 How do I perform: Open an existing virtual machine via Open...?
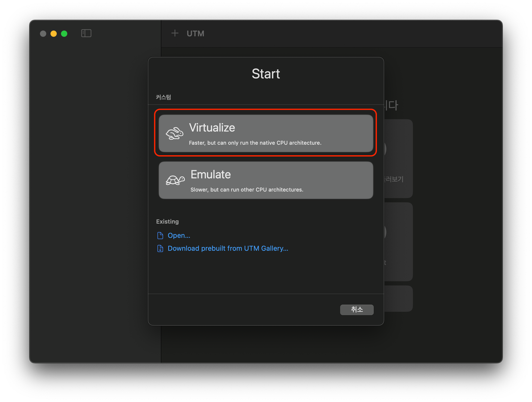[x=179, y=235]
